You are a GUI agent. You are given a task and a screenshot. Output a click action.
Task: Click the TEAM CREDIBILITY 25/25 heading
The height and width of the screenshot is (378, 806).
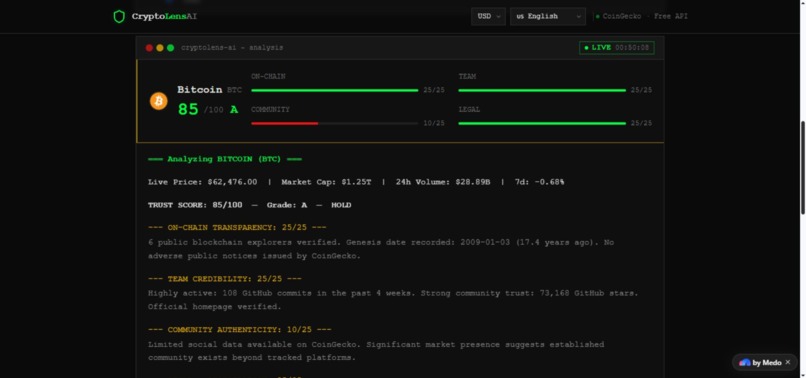tap(225, 279)
